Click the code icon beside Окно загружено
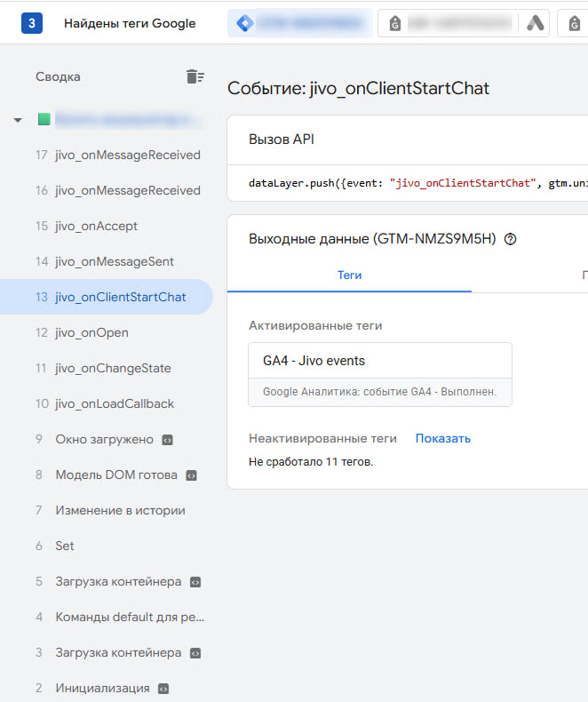This screenshot has height=702, width=588. click(167, 440)
